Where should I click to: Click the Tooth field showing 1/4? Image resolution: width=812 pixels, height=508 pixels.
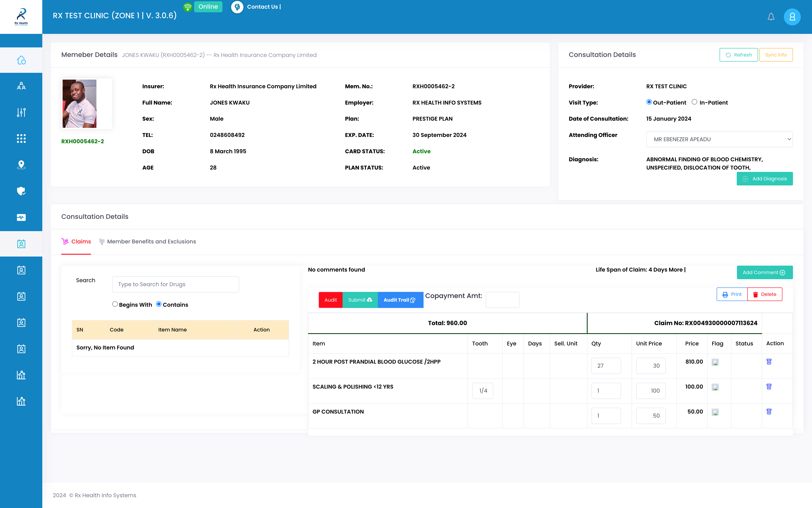[x=483, y=391]
